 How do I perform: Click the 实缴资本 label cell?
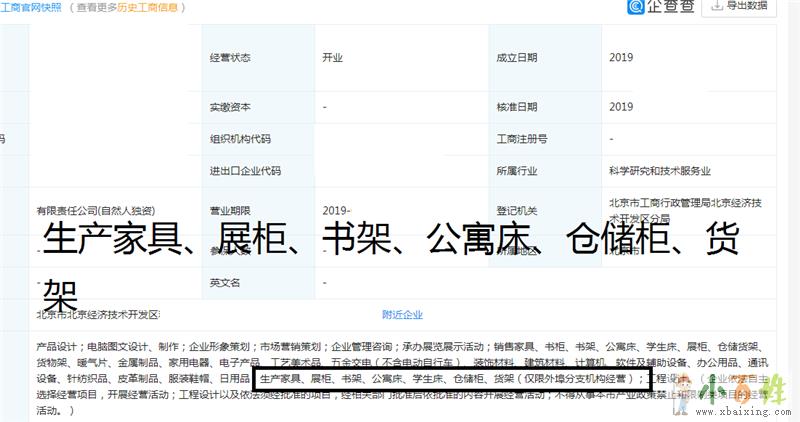click(230, 107)
